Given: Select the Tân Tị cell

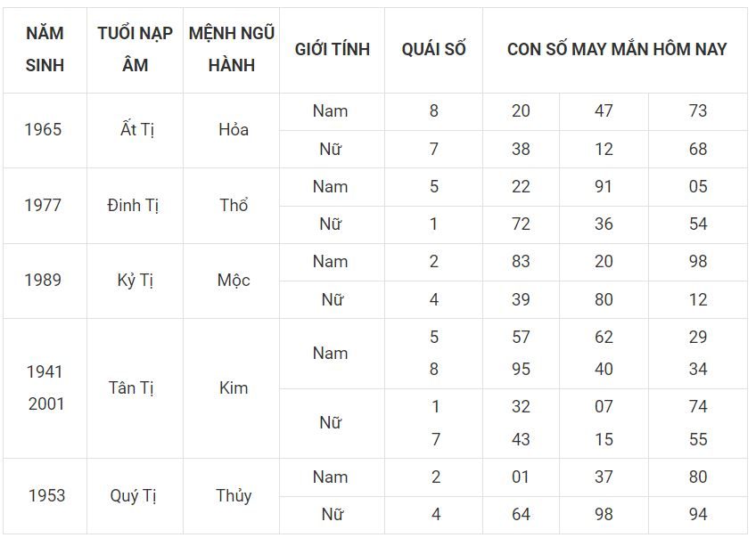Looking at the screenshot, I should pos(131,387).
